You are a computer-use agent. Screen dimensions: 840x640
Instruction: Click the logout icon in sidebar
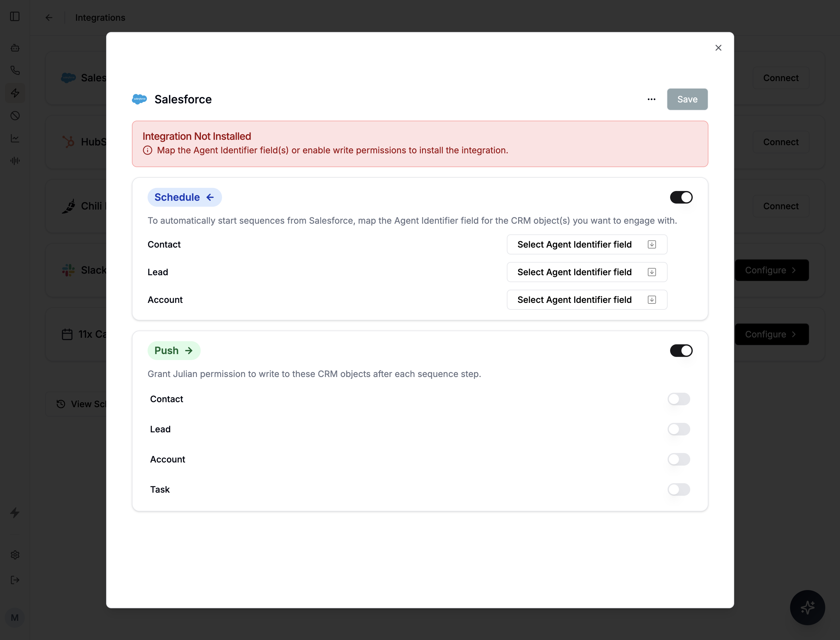point(15,580)
